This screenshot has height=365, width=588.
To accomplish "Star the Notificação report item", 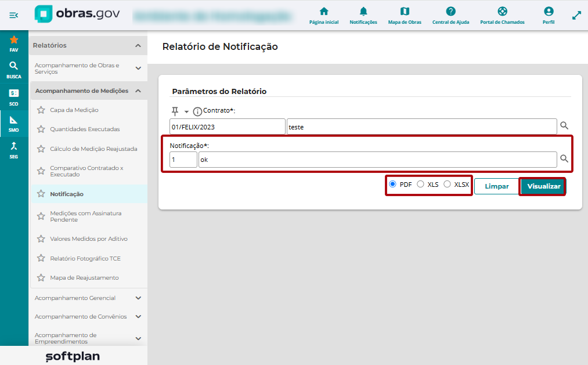I will [41, 194].
